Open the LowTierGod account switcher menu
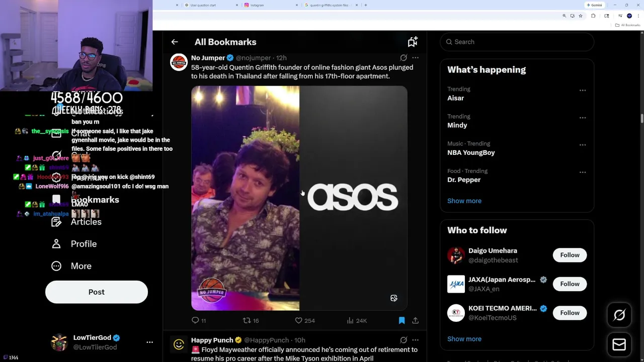 tap(149, 342)
